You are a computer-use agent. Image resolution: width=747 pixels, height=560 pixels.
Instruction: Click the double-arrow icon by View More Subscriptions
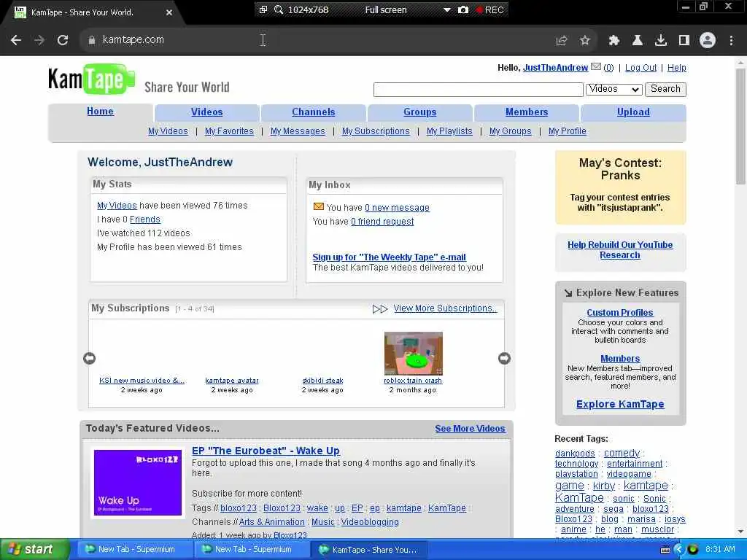(379, 309)
